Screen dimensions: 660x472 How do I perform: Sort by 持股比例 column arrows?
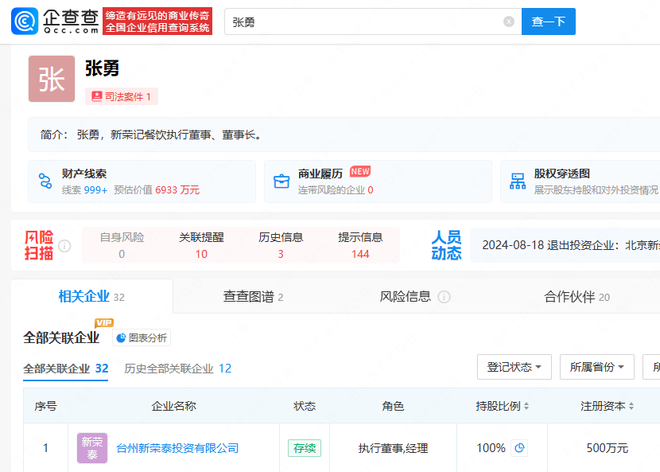[x=526, y=406]
